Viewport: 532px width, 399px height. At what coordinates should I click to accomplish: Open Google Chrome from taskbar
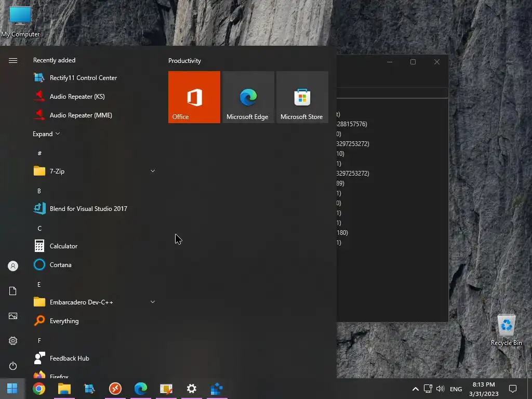[x=38, y=389]
